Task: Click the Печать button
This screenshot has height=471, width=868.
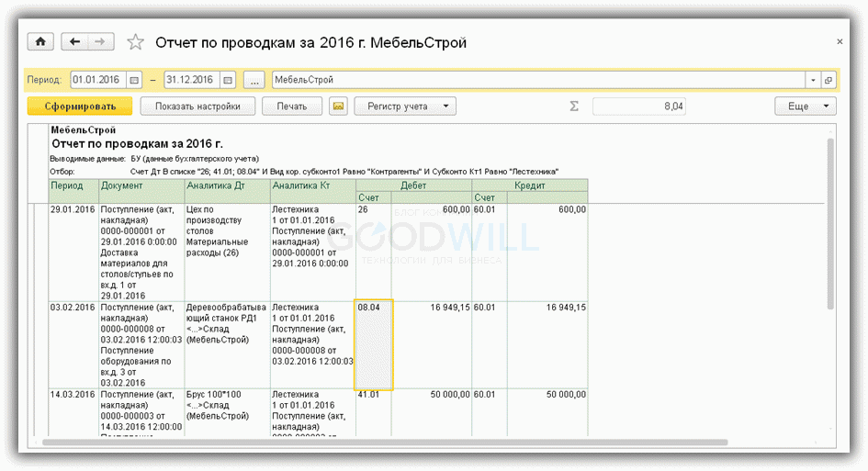Action: coord(291,107)
